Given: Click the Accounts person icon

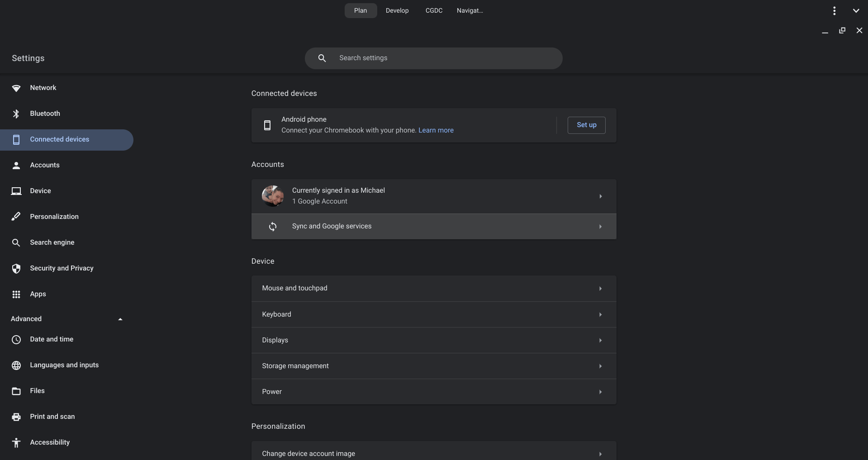Looking at the screenshot, I should point(16,165).
